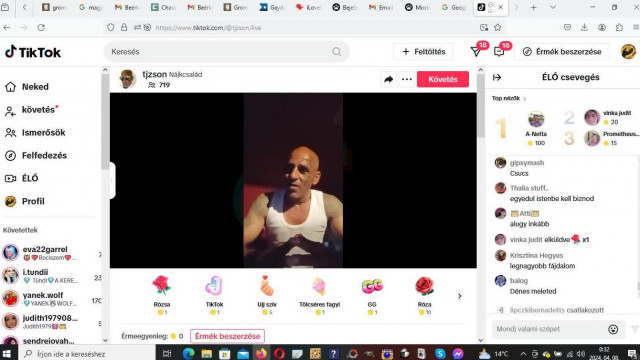
Task: Click the search magnifier icon
Action: click(337, 52)
